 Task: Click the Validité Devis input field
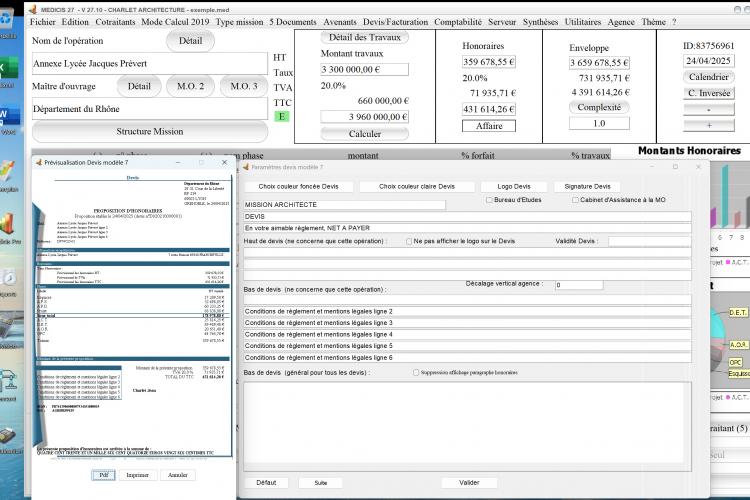point(650,241)
